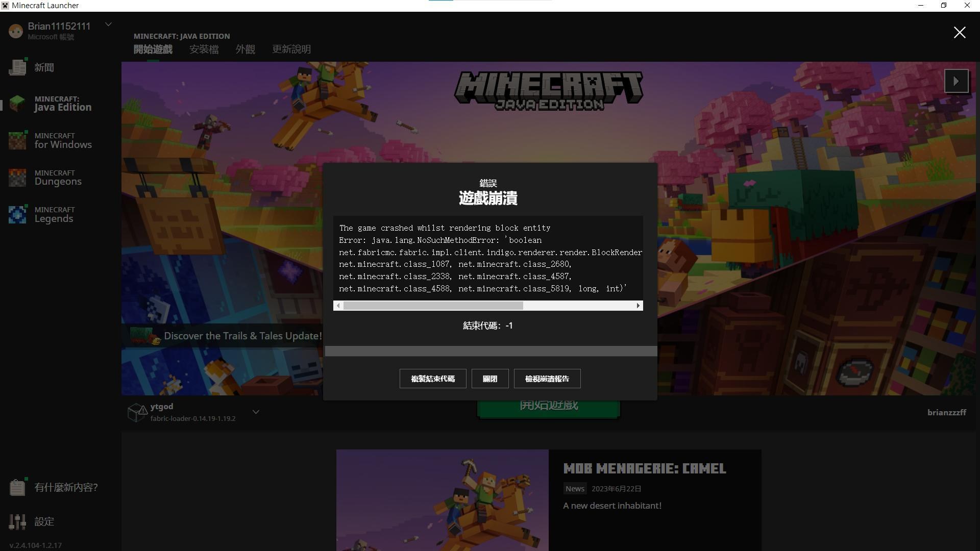
Task: Click the 結束代碼: -1 exit code text
Action: pyautogui.click(x=488, y=325)
